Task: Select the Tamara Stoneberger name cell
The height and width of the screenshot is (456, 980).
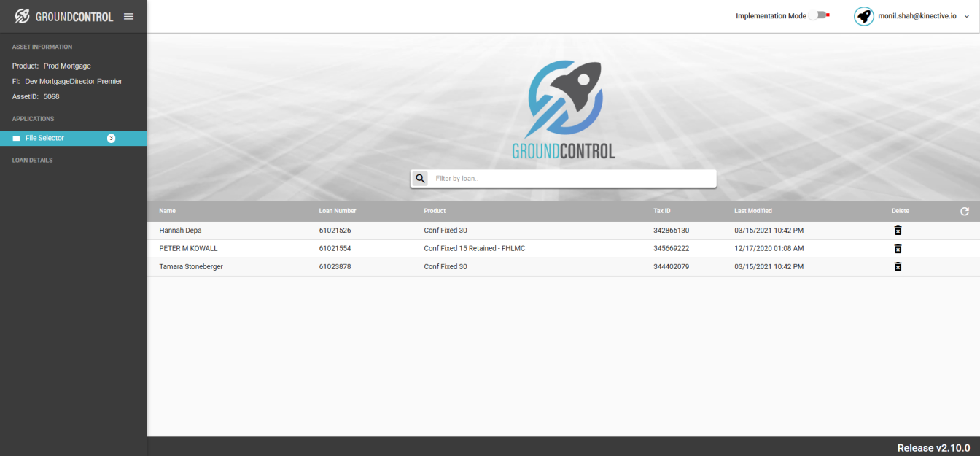Action: click(x=191, y=267)
